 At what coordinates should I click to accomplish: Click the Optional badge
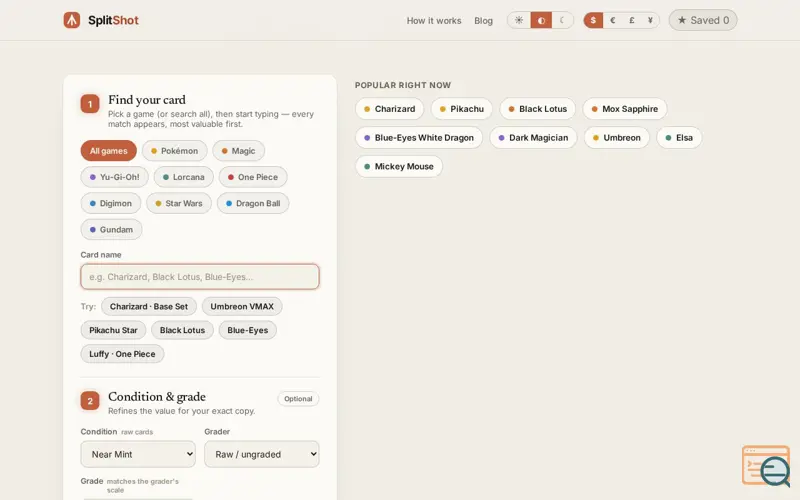(298, 398)
